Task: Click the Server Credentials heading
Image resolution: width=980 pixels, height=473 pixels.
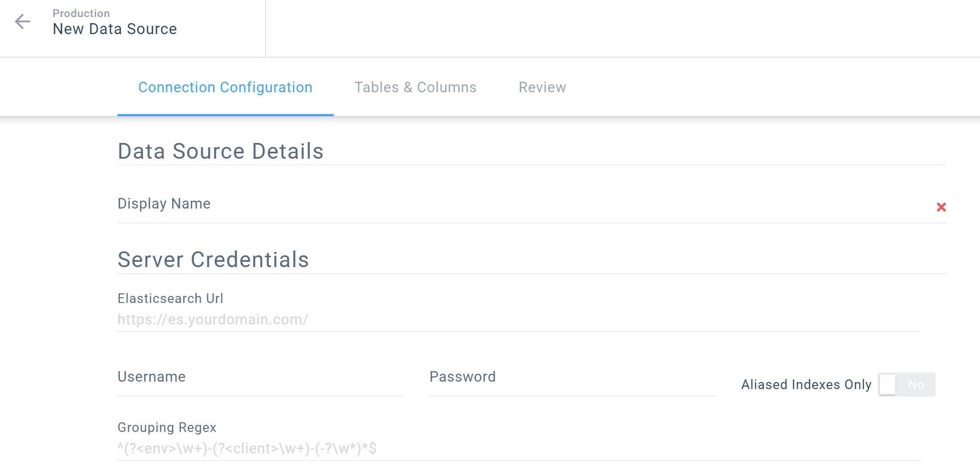Action: click(213, 260)
